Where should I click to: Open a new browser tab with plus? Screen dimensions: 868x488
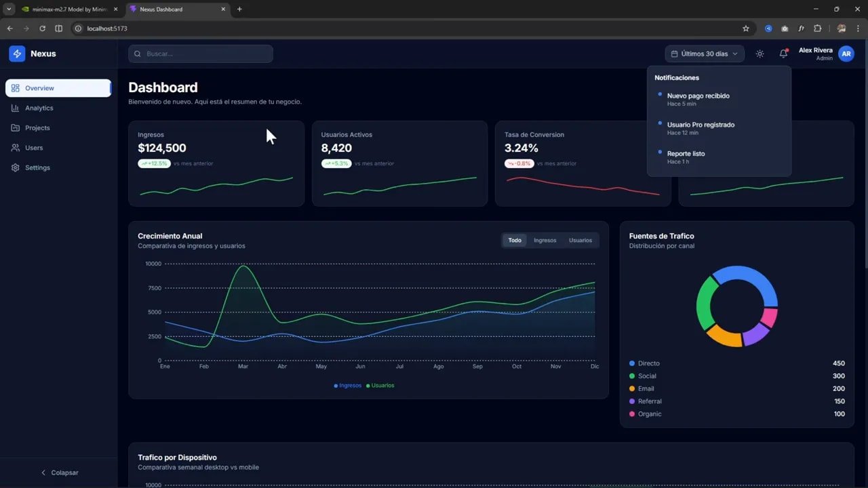239,9
